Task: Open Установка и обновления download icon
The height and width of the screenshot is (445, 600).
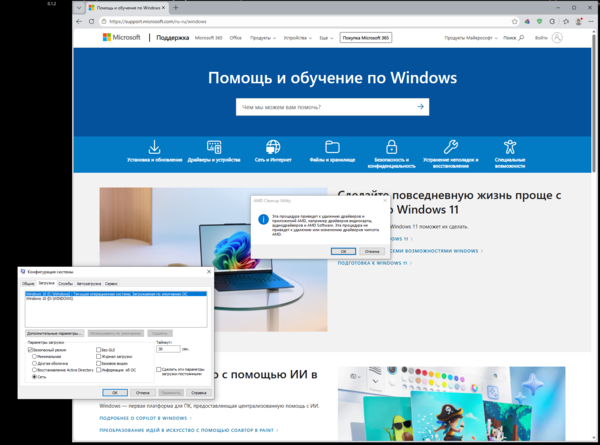Action: pyautogui.click(x=154, y=147)
